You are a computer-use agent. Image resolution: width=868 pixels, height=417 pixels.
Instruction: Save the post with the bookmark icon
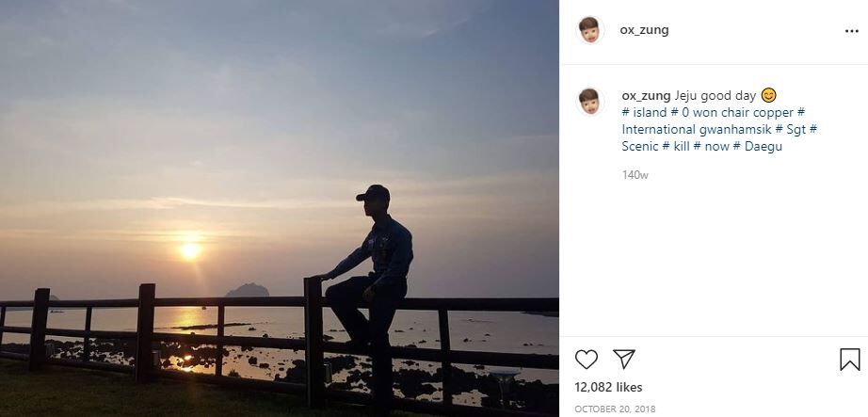(849, 359)
